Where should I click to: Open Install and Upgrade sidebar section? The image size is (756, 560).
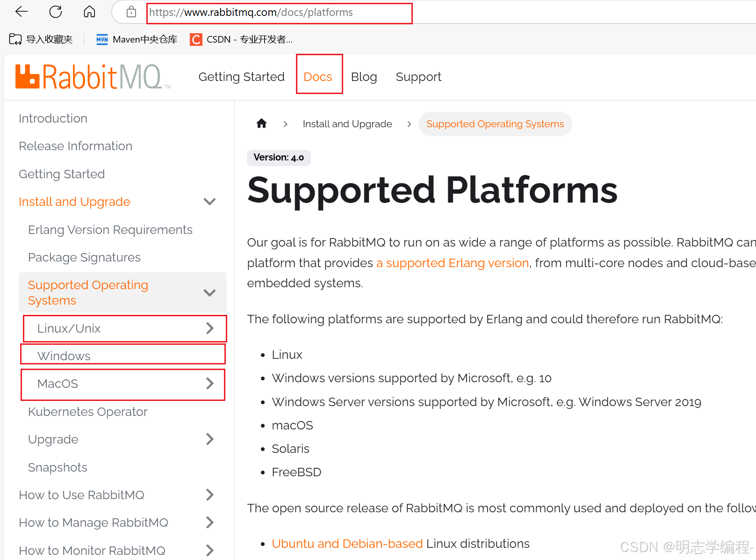point(74,202)
